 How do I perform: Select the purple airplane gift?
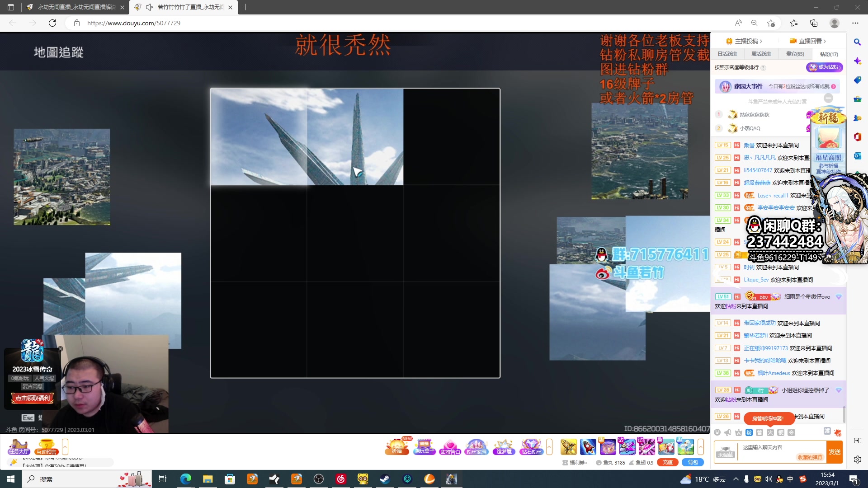coord(627,447)
